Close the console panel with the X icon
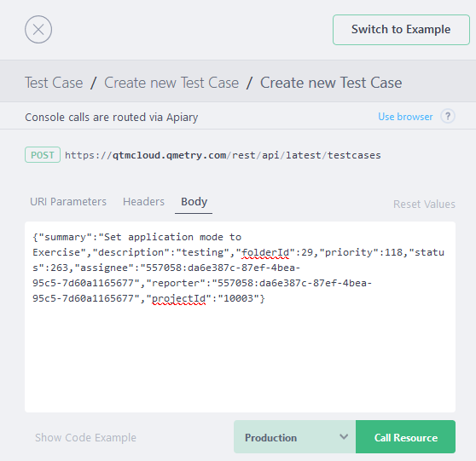 point(38,30)
